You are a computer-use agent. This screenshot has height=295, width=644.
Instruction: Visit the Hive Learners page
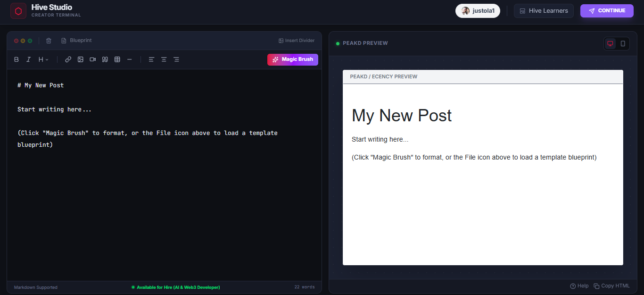tap(544, 10)
